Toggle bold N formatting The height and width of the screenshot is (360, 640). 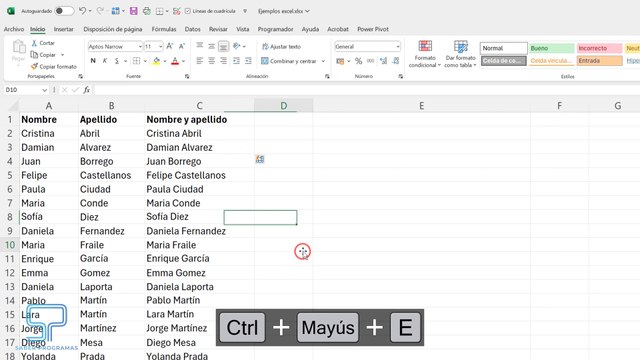(93, 61)
